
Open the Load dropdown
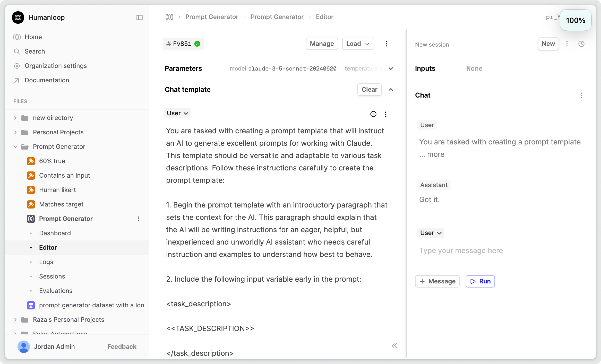(358, 44)
